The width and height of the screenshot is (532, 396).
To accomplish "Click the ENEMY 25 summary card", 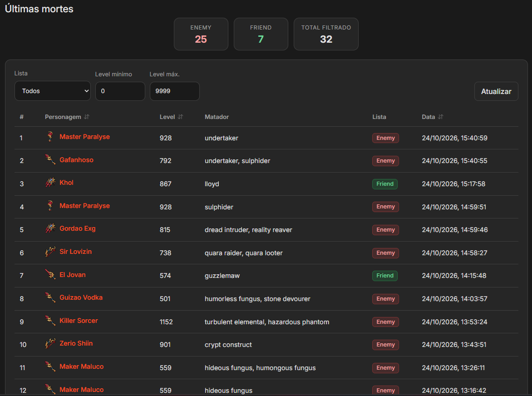I will pyautogui.click(x=201, y=34).
